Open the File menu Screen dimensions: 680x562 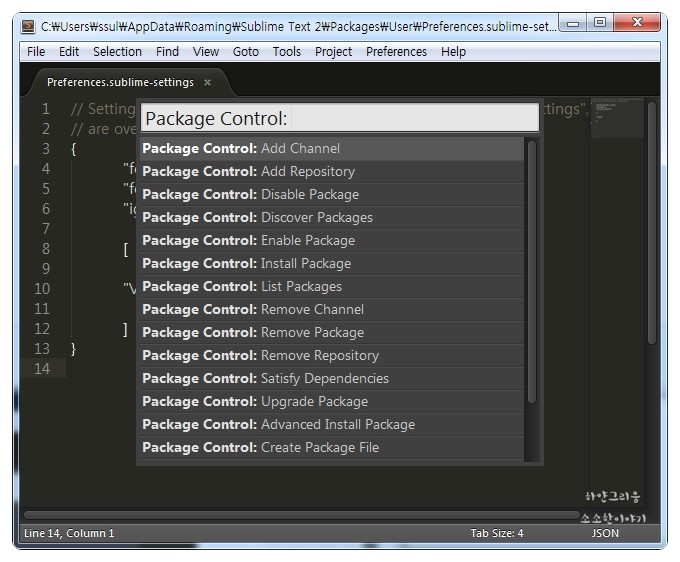36,52
